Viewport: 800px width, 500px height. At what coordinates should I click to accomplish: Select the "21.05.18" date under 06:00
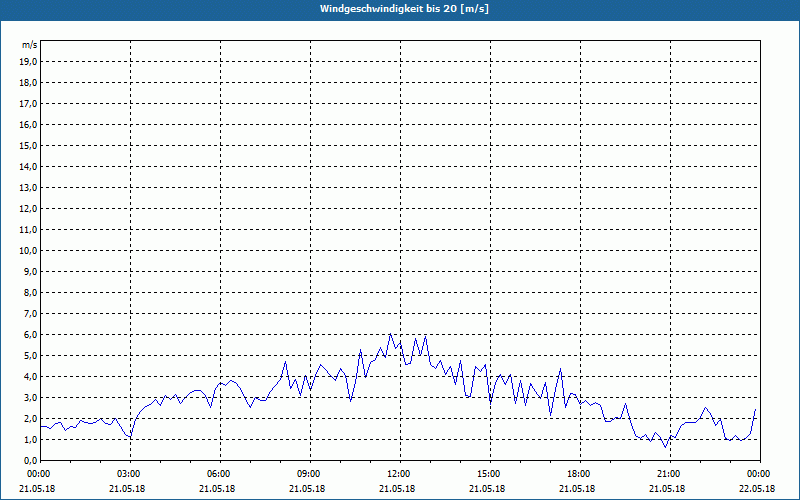point(217,489)
